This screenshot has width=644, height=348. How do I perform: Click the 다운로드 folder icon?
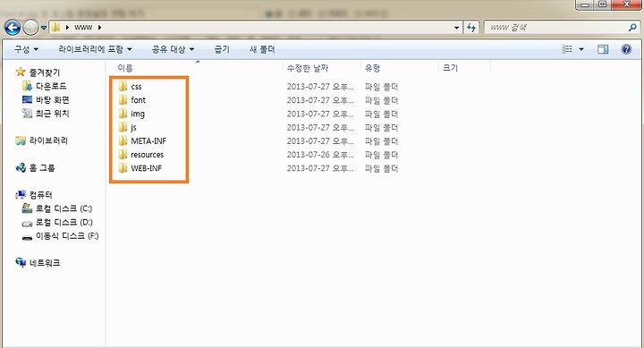click(27, 86)
